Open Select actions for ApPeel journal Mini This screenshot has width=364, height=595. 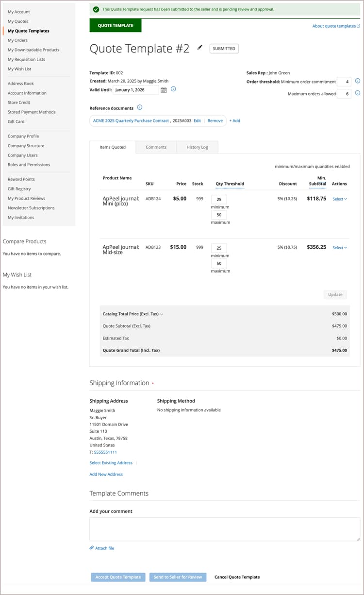point(339,199)
